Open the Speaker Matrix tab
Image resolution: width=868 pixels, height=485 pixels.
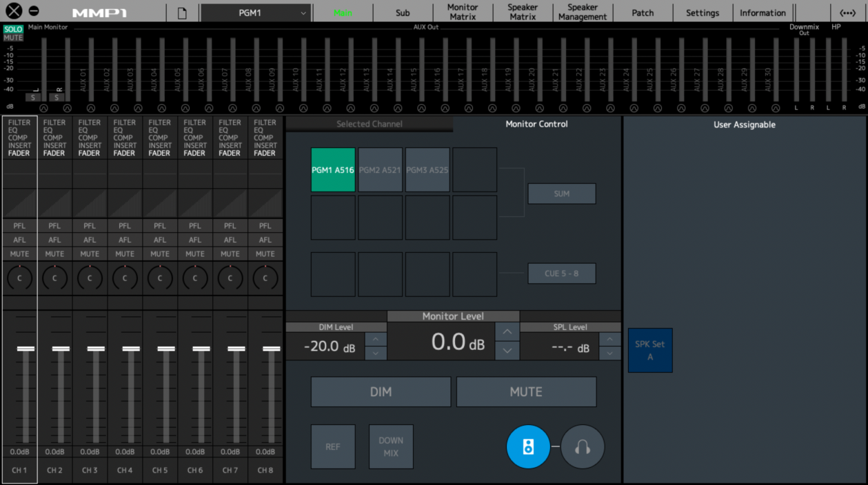523,12
